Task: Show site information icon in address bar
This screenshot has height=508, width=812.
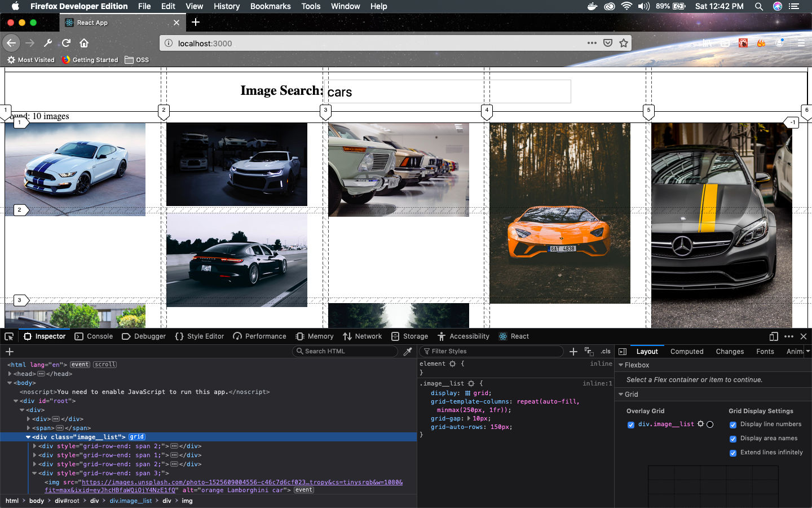Action: [x=168, y=43]
